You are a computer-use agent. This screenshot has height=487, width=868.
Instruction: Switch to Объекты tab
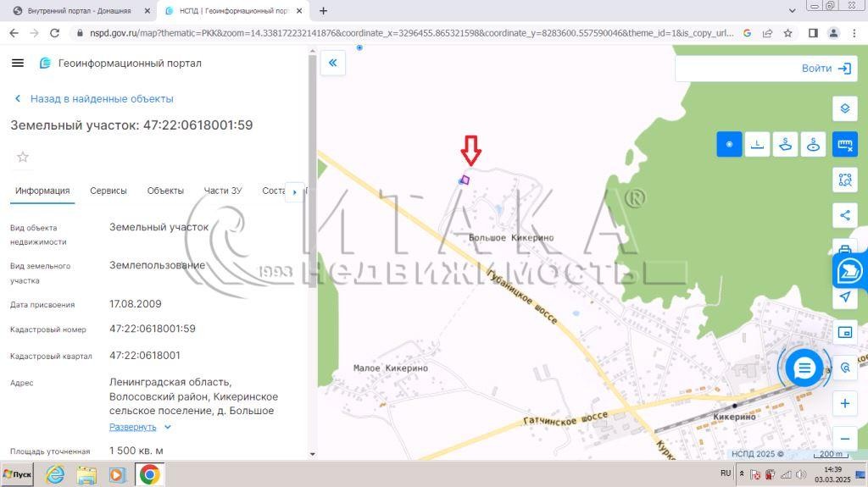click(165, 191)
